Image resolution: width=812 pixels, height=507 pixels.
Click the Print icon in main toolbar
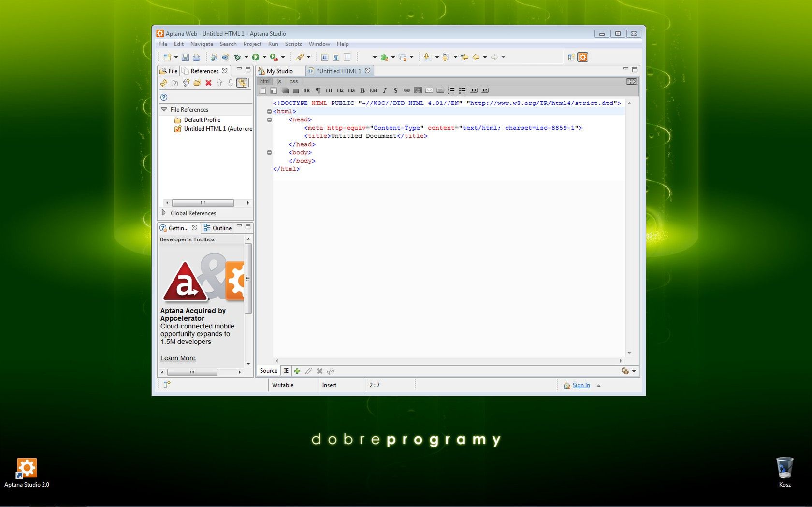click(196, 57)
